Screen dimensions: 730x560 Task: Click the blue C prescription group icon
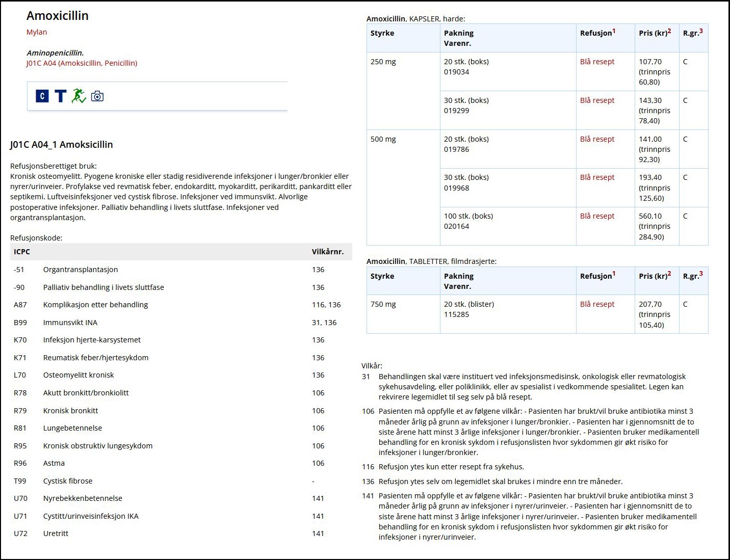42,96
